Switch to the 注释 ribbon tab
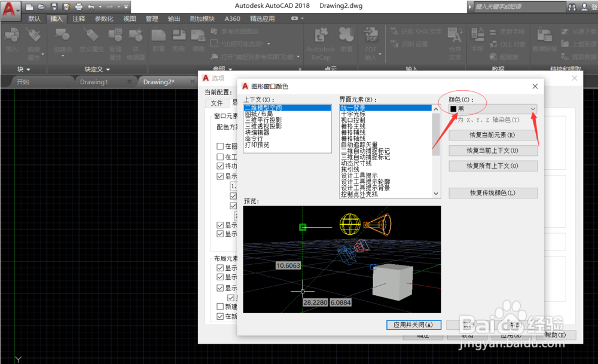Screen dimensions: 598x364 point(78,19)
